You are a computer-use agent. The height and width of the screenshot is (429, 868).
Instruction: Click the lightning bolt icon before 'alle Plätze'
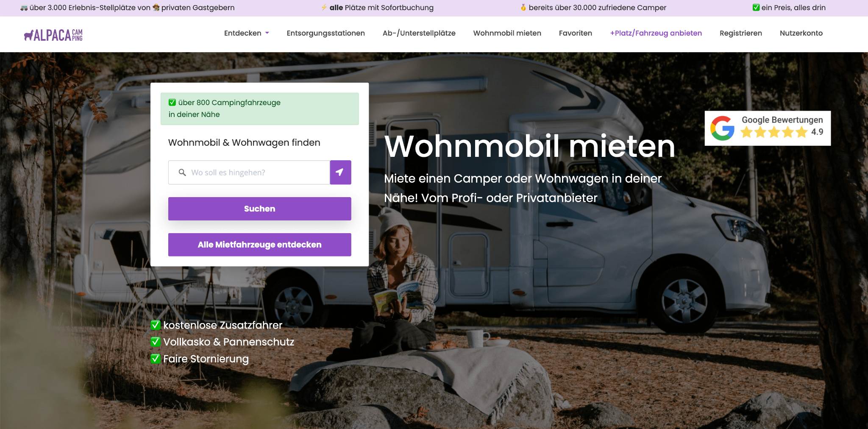324,8
